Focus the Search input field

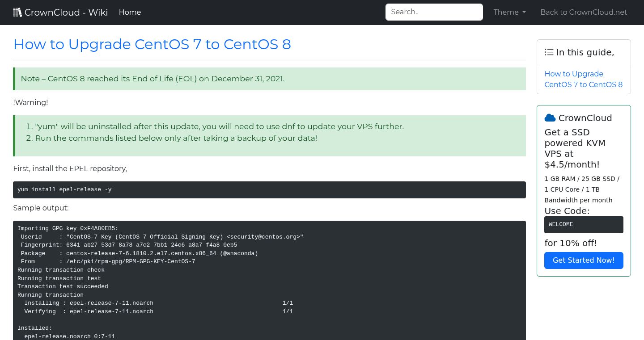coord(434,12)
